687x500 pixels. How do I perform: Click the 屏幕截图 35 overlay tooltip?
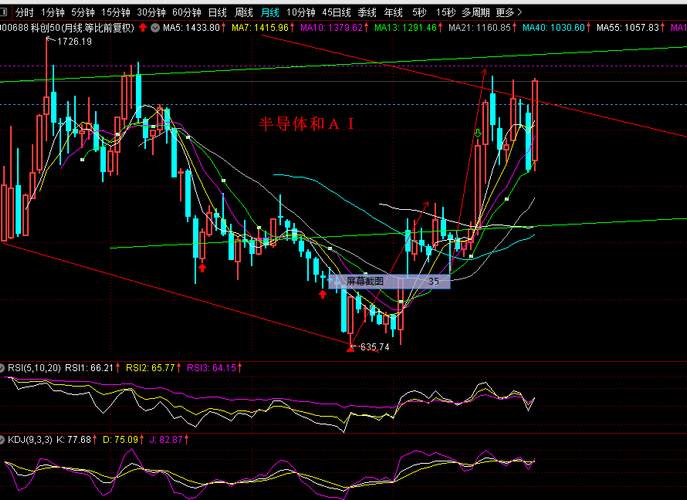click(x=390, y=281)
